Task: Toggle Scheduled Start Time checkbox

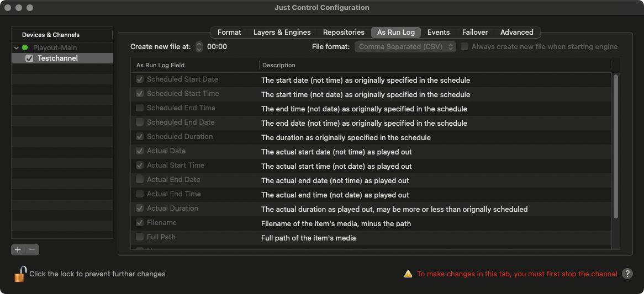Action: tap(140, 93)
